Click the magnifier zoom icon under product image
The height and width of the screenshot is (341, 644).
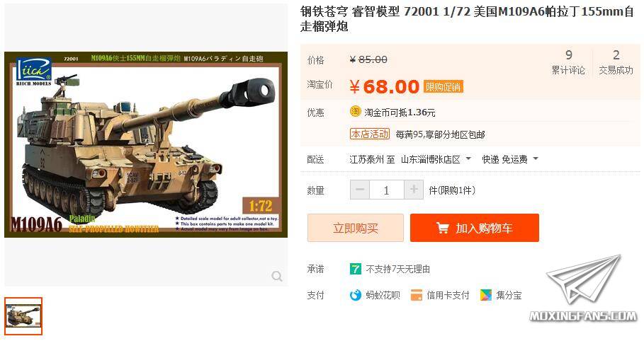point(277,276)
